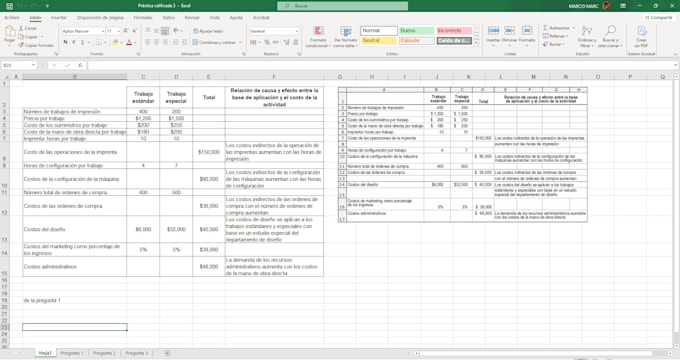680x360 pixels.
Task: Open Borrar clear dropdown
Action: tap(553, 44)
